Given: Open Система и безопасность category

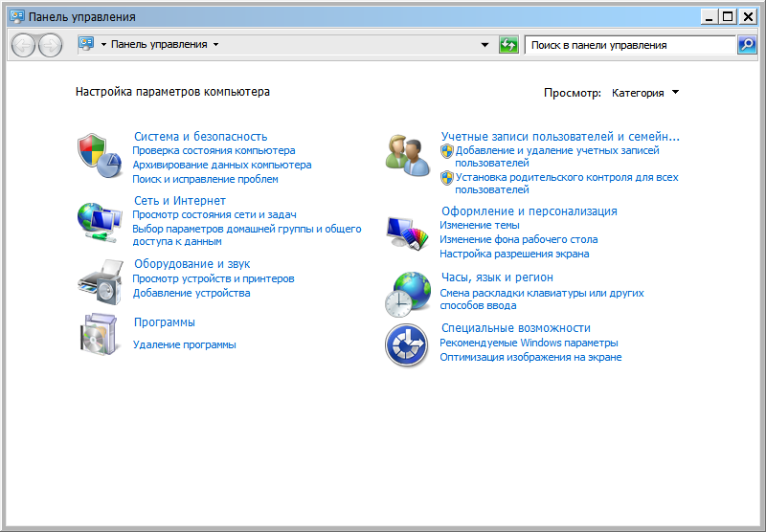Looking at the screenshot, I should (x=201, y=137).
